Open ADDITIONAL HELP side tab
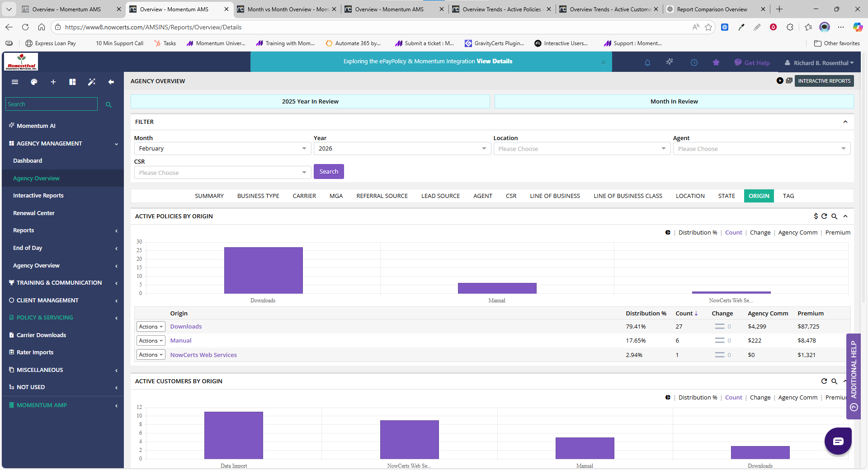Viewport: 868px width, 470px height. [854, 376]
